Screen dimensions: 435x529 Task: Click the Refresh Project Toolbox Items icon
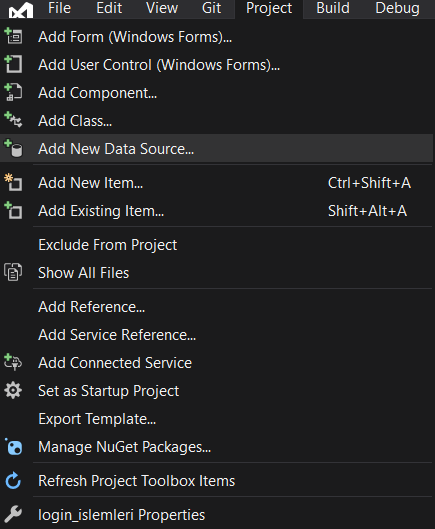pyautogui.click(x=13, y=481)
